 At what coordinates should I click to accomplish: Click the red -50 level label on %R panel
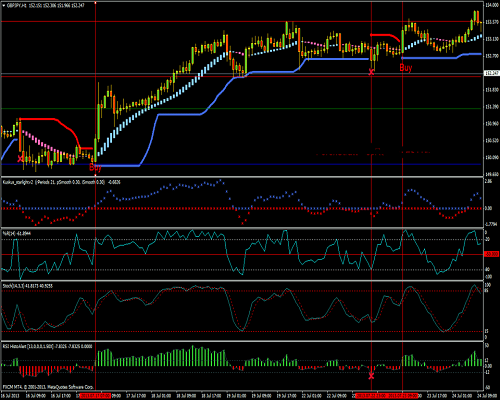492,254
